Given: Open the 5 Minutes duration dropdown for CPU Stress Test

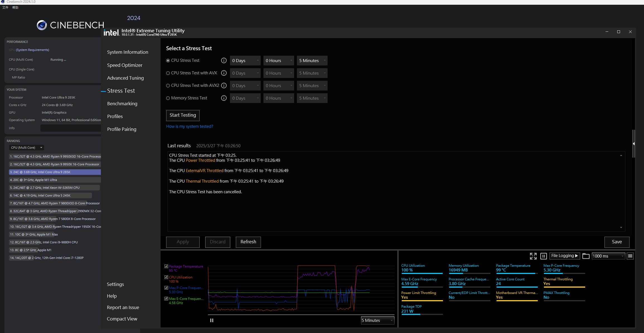Looking at the screenshot, I should 312,60.
